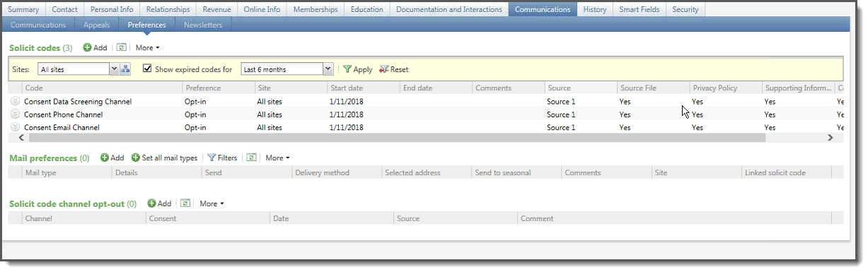Open the Solicit codes More menu
Screen dimensions: 868x272
pyautogui.click(x=147, y=47)
